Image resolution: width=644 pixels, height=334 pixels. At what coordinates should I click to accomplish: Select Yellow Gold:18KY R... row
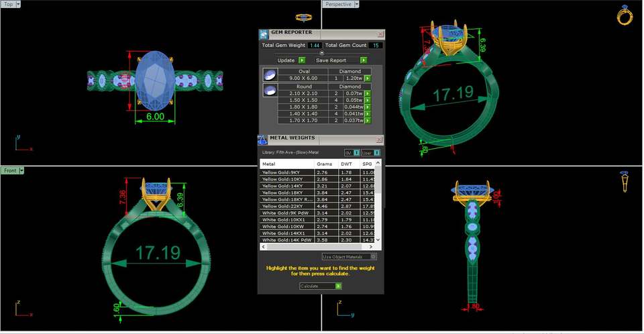coord(317,200)
